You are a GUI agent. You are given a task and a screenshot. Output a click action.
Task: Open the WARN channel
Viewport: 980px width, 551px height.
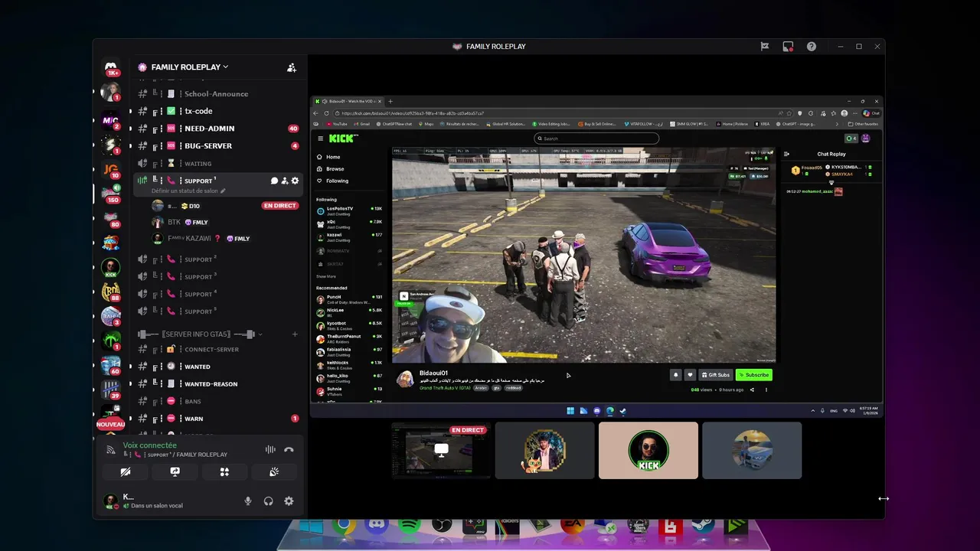click(217, 419)
